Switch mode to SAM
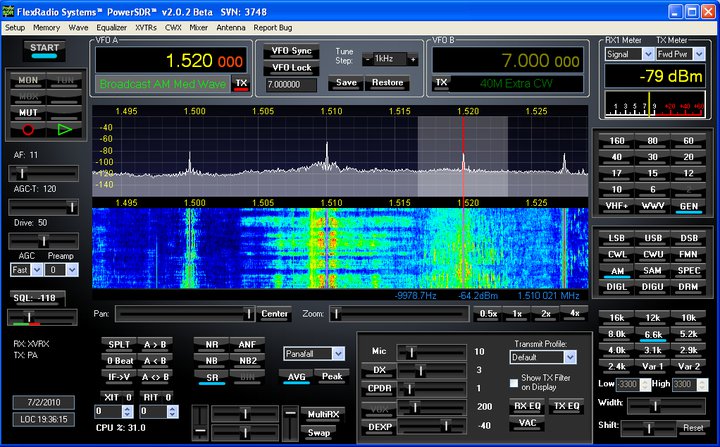This screenshot has width=720, height=447. tap(652, 271)
